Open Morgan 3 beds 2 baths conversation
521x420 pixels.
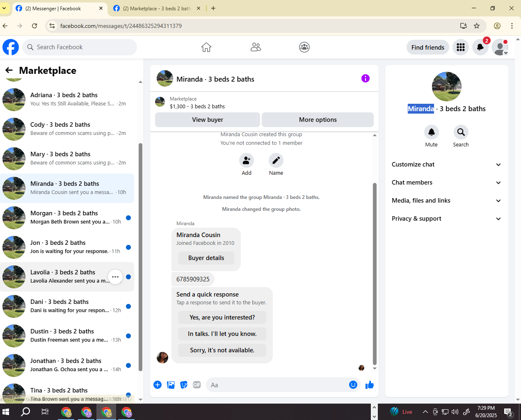[x=67, y=218]
